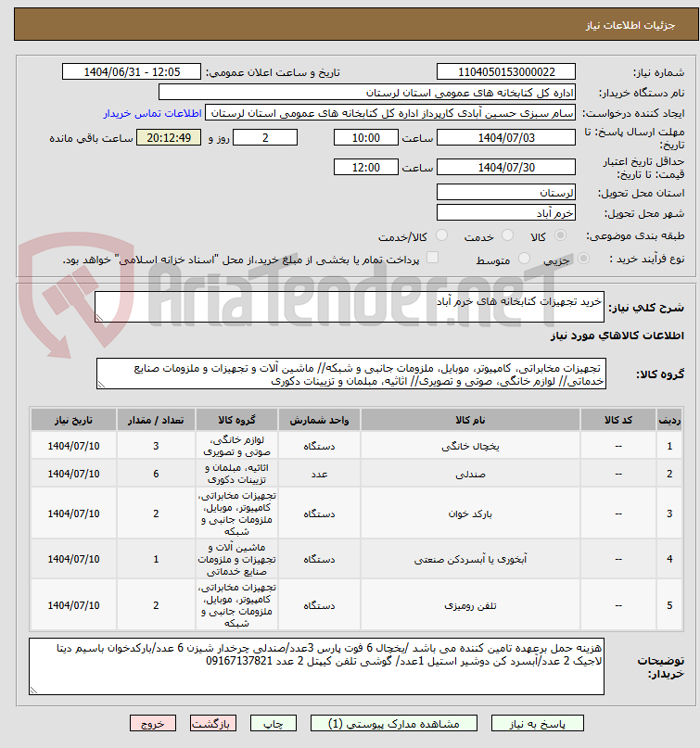
Task: Click the price validity date 1404/07/30
Action: coord(506,168)
